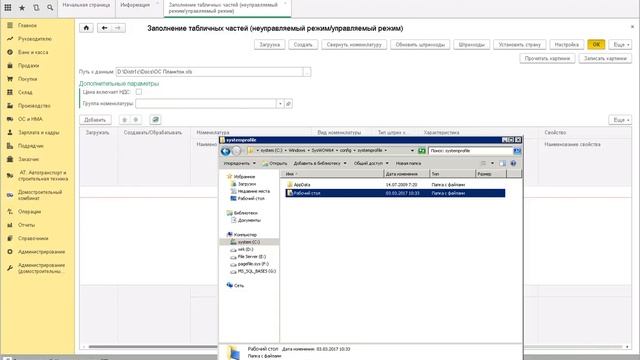Open the ОС и НМА section
The height and width of the screenshot is (360, 640).
coord(30,119)
